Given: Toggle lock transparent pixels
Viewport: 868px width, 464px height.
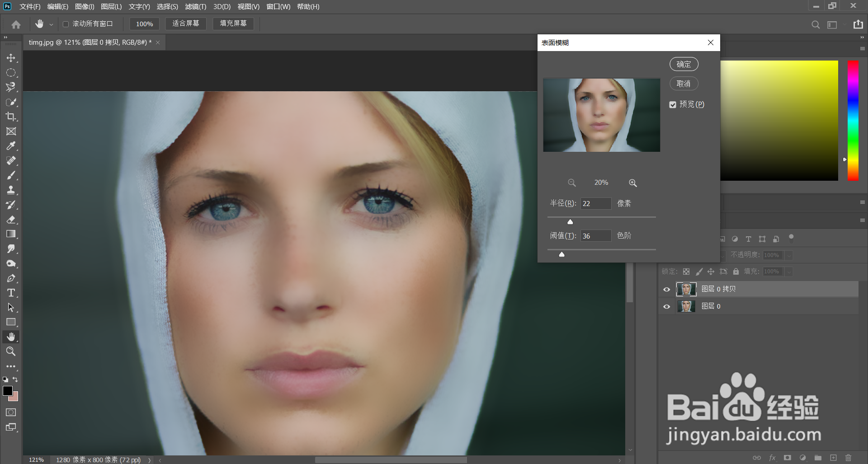Looking at the screenshot, I should [686, 272].
